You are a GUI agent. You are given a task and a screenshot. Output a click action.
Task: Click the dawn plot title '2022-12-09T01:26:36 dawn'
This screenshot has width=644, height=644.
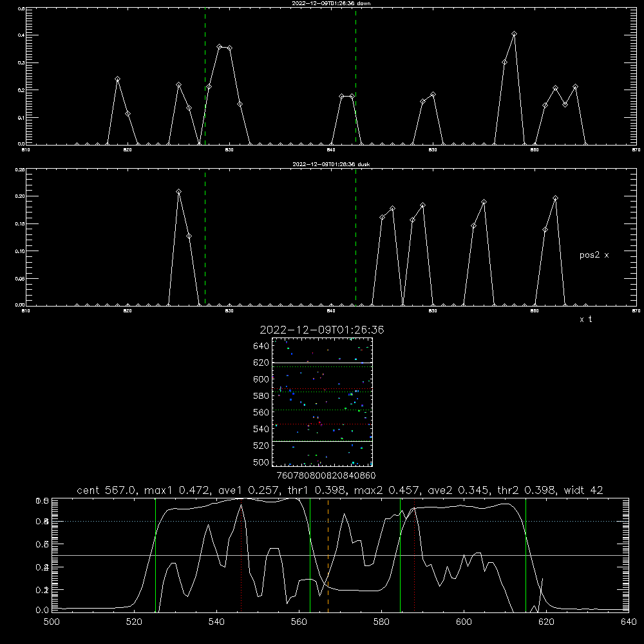click(x=331, y=3)
